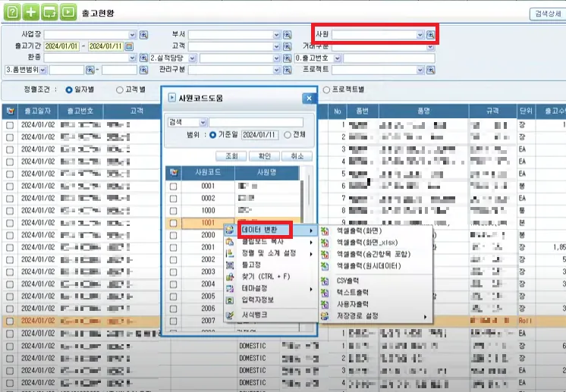
Task: Select the 고객별 sort radio button
Action: (x=119, y=89)
